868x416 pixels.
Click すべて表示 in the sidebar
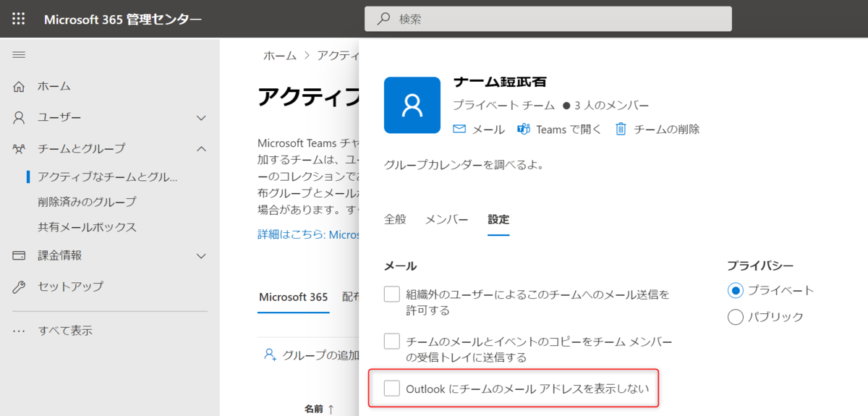click(65, 331)
